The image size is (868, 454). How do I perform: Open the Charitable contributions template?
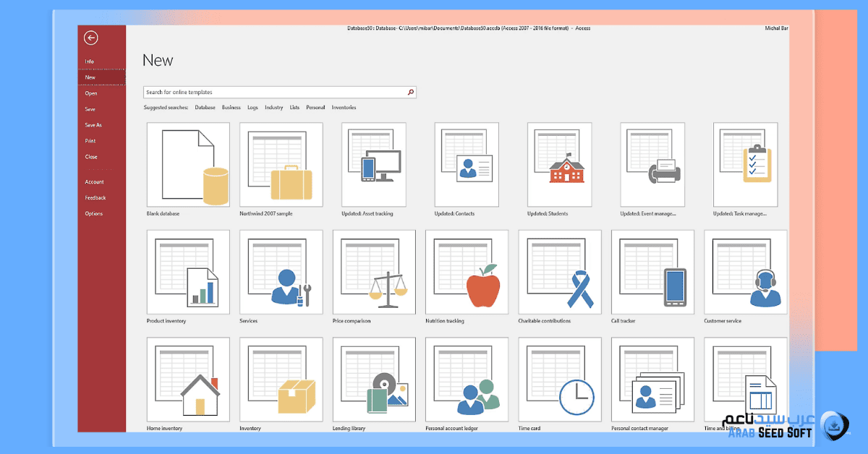click(559, 272)
